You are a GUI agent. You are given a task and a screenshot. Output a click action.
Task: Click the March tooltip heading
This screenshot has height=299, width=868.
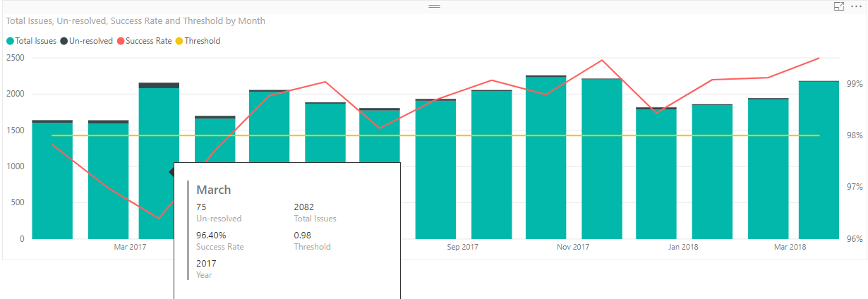214,190
